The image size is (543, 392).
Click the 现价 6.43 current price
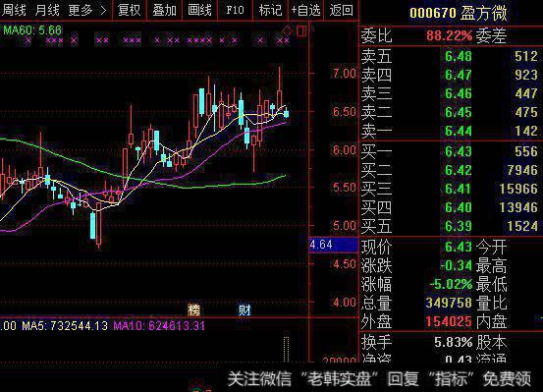[459, 247]
